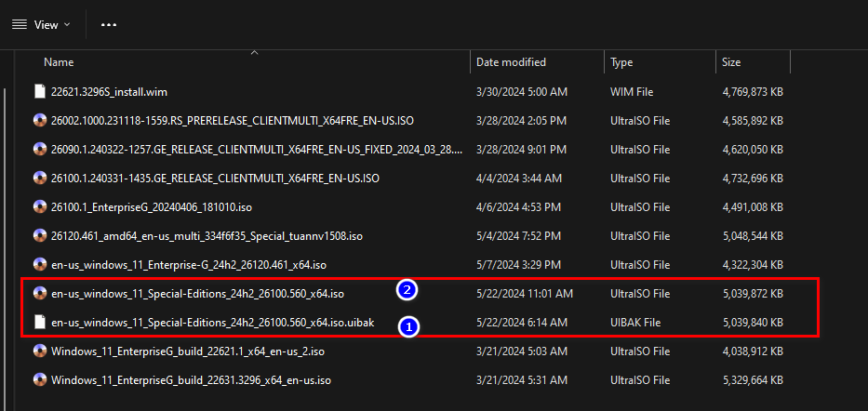Click size value 4,585,892 KB
This screenshot has height=411, width=868.
[x=753, y=121]
